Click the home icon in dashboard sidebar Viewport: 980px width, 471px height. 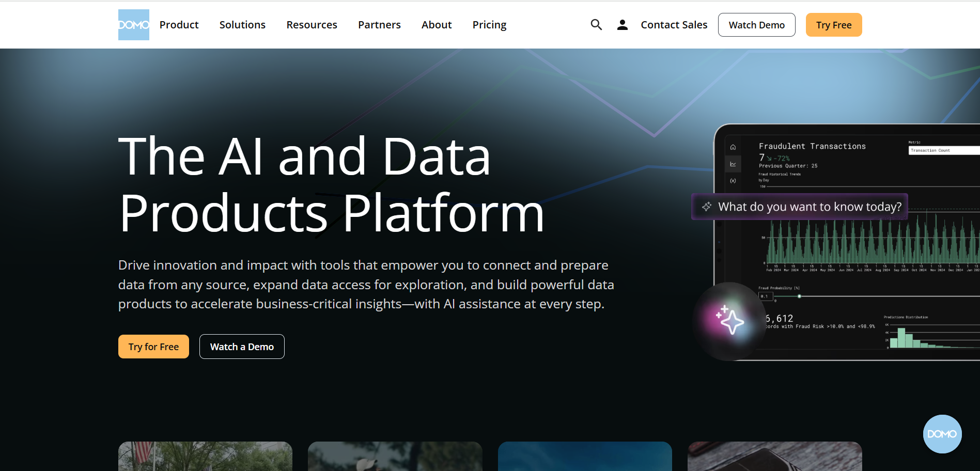(733, 147)
